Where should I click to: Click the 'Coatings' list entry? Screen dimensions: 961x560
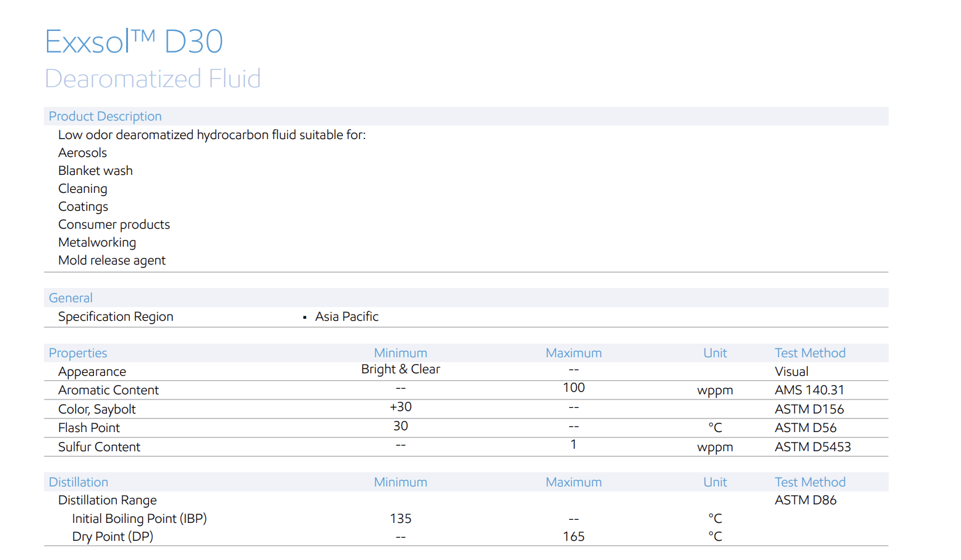pyautogui.click(x=83, y=206)
